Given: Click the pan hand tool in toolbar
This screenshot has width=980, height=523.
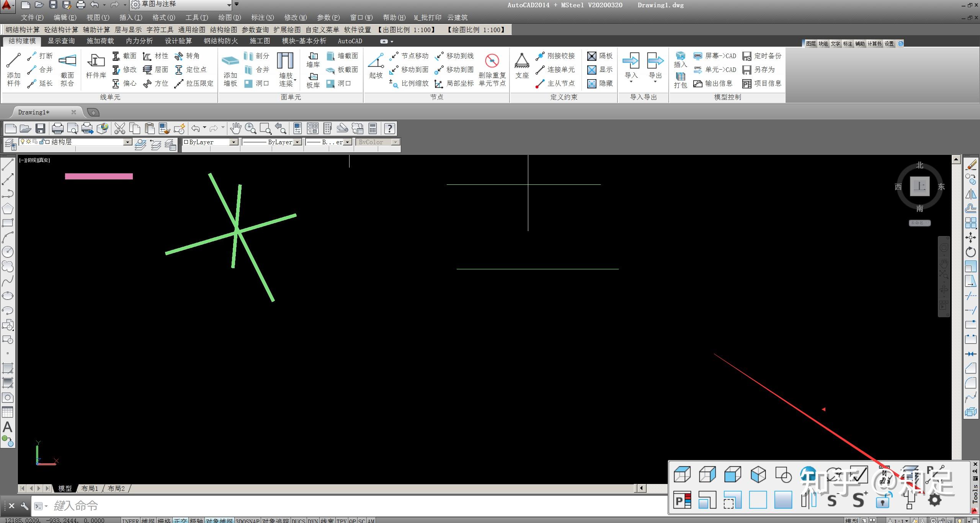Looking at the screenshot, I should 235,129.
